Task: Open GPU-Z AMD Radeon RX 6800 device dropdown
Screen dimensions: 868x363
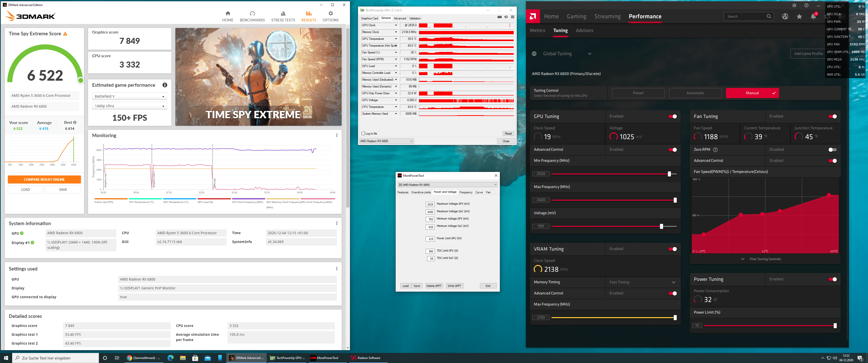Action: 387,141
